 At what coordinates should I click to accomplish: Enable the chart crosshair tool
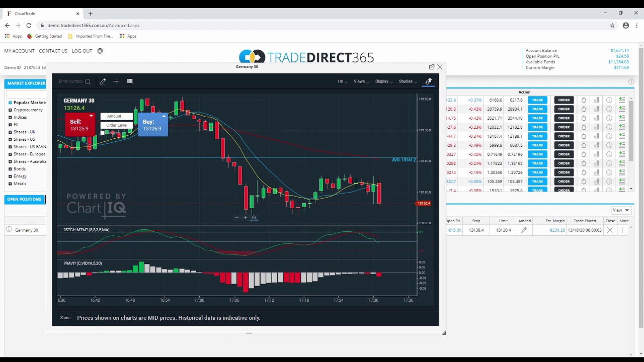click(116, 81)
